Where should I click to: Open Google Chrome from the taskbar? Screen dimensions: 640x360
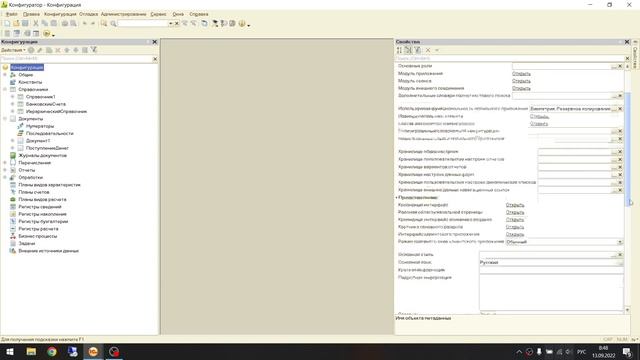pos(52,351)
